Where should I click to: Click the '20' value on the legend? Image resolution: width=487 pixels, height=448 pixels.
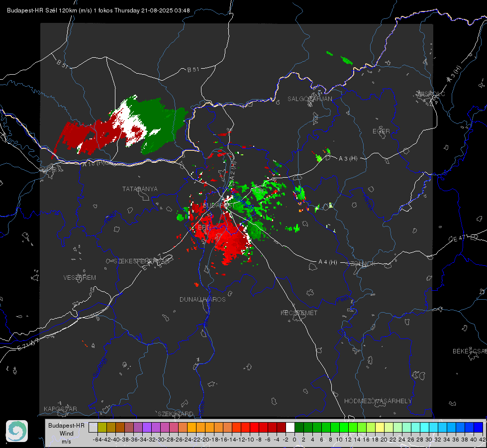point(384,440)
